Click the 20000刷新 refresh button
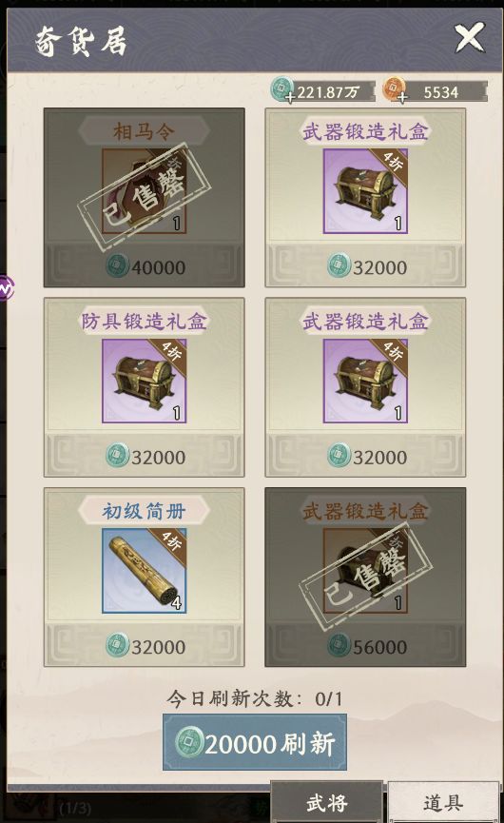This screenshot has height=823, width=504. 254,743
